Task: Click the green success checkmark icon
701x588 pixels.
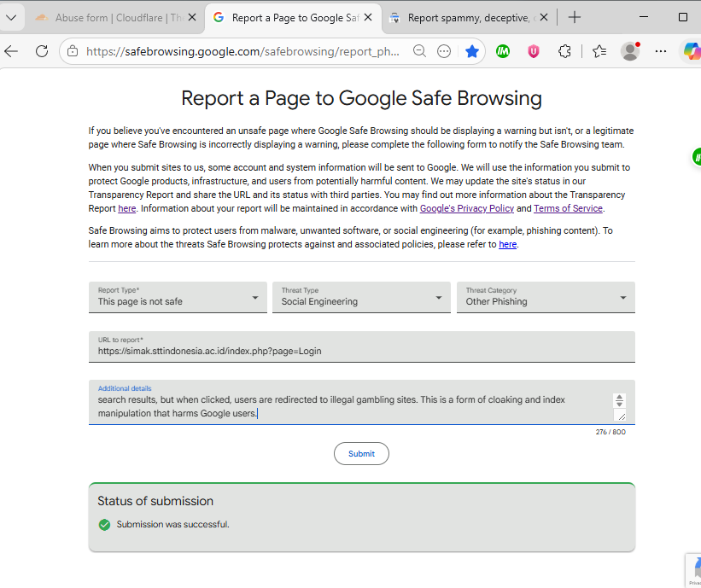Action: click(105, 525)
